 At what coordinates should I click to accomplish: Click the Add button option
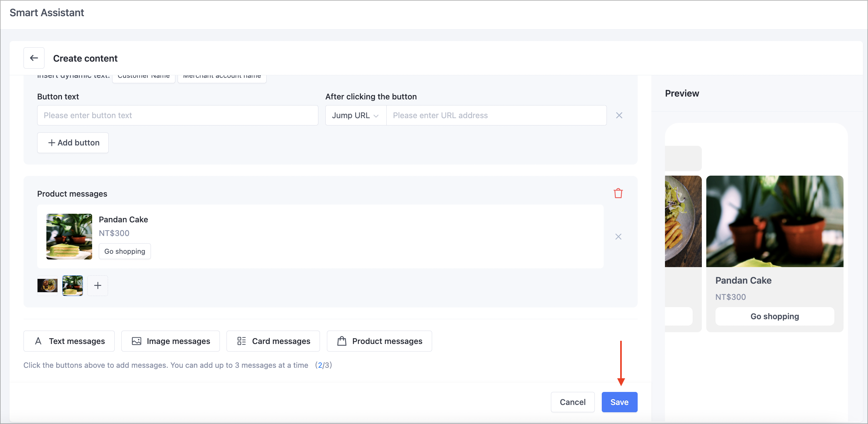tap(73, 143)
